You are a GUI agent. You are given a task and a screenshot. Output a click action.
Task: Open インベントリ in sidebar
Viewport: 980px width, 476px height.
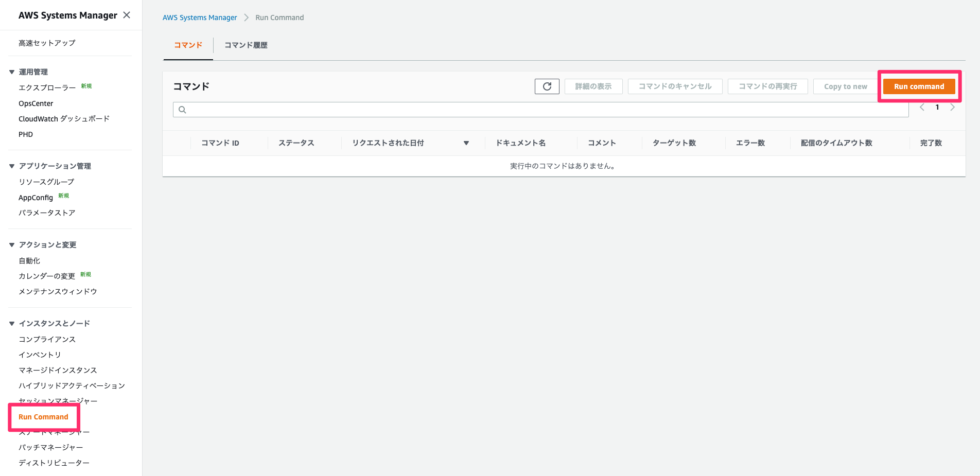coord(40,355)
